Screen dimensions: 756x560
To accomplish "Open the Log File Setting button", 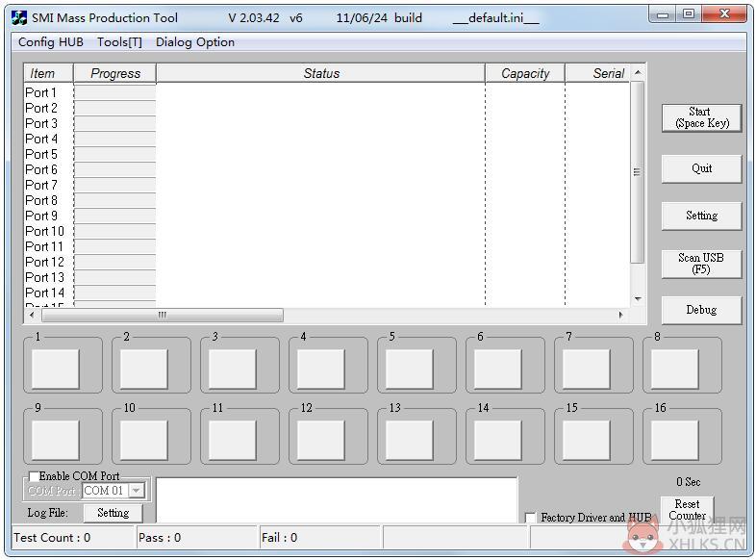I will point(113,513).
